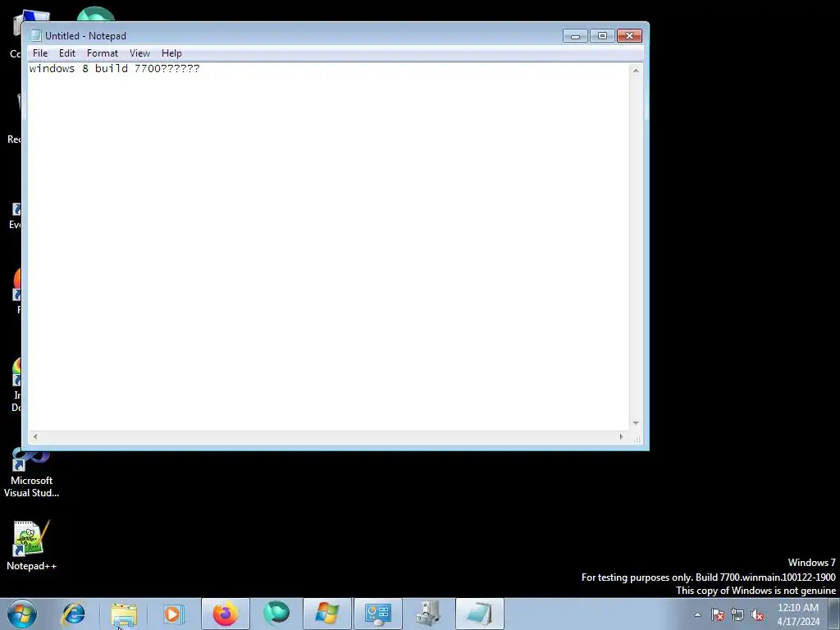This screenshot has height=630, width=840.
Task: Click the Show desktop button
Action: [x=834, y=614]
